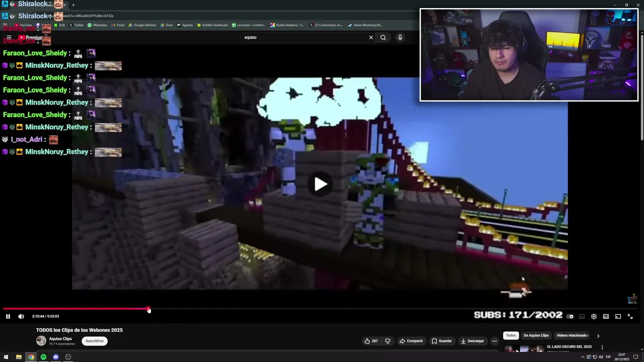Open options for 'EL LADO OSCURO DEL 2025'
The width and height of the screenshot is (644, 362).
pos(602,347)
